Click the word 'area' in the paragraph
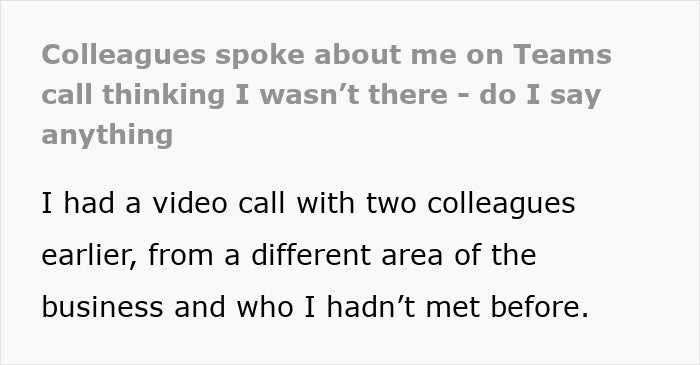Image resolution: width=700 pixels, height=365 pixels. click(412, 257)
